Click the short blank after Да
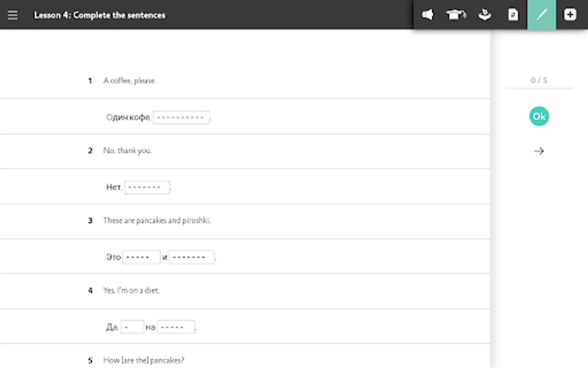Image resolution: width=588 pixels, height=368 pixels. 132,327
